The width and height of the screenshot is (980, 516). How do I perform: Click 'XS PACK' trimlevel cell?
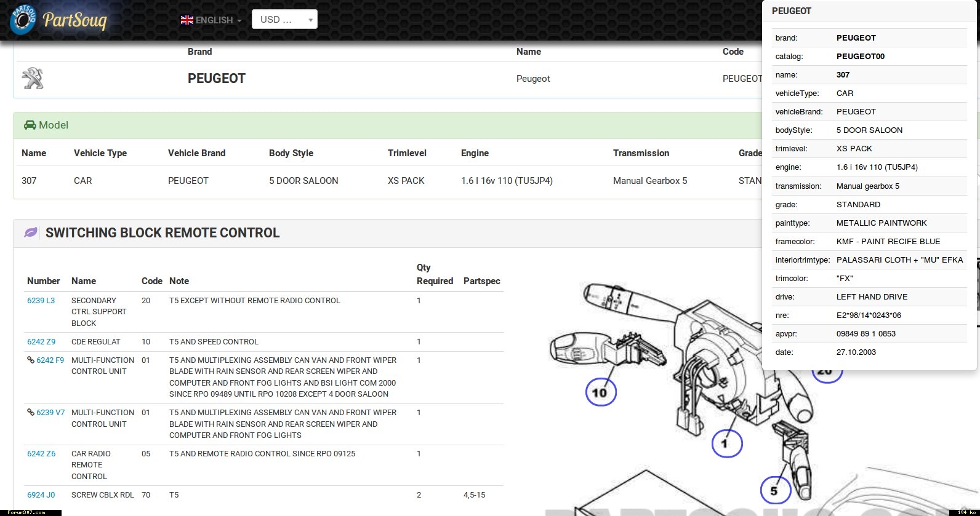(x=406, y=181)
